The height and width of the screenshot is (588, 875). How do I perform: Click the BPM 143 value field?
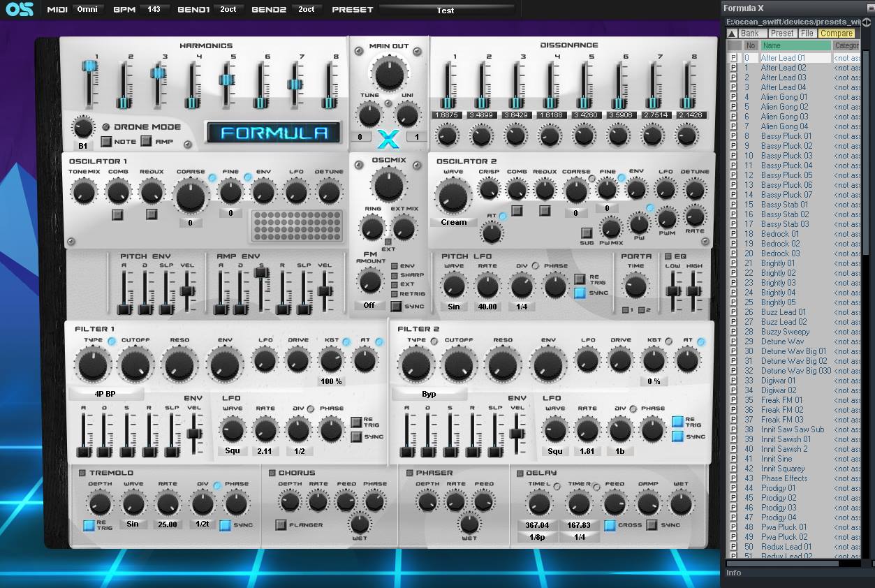tap(154, 10)
